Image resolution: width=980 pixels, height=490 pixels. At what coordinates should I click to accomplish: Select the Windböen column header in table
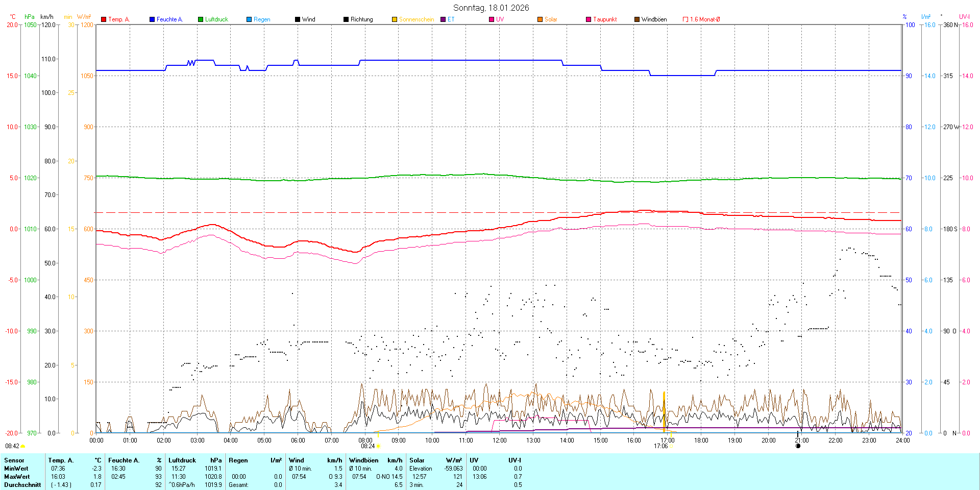[x=363, y=460]
